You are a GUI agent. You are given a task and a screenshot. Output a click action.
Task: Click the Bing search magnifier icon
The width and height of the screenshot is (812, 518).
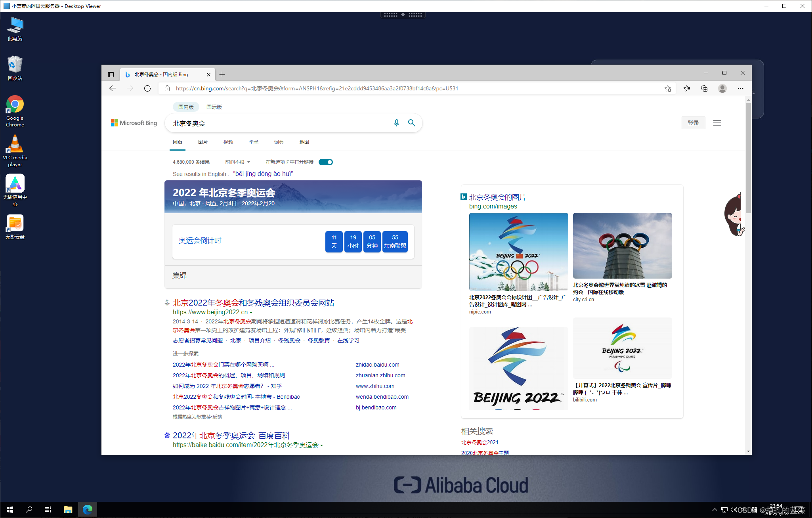[x=412, y=123]
